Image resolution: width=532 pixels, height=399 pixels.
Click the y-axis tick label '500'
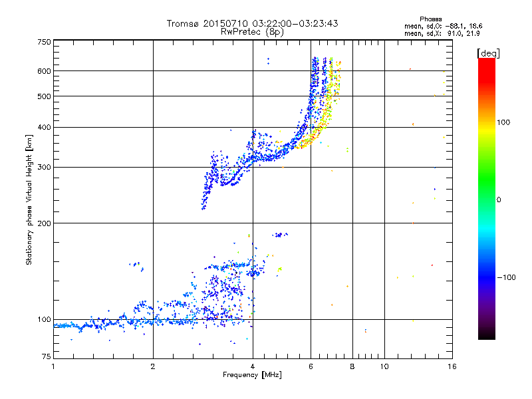pyautogui.click(x=44, y=96)
